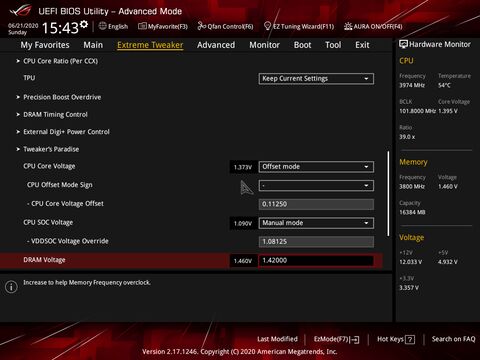Click the 1.090V SOC voltage readout
The width and height of the screenshot is (480, 360).
click(243, 223)
